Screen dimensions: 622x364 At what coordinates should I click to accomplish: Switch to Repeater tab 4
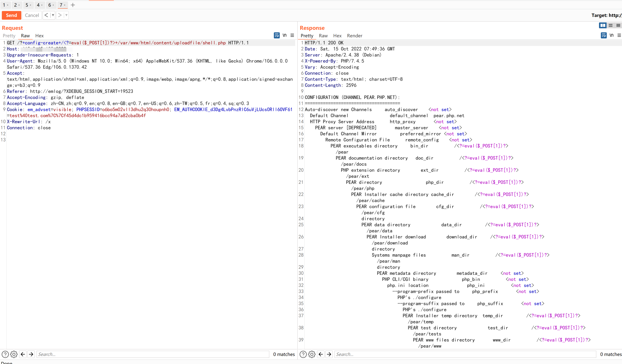coord(38,5)
